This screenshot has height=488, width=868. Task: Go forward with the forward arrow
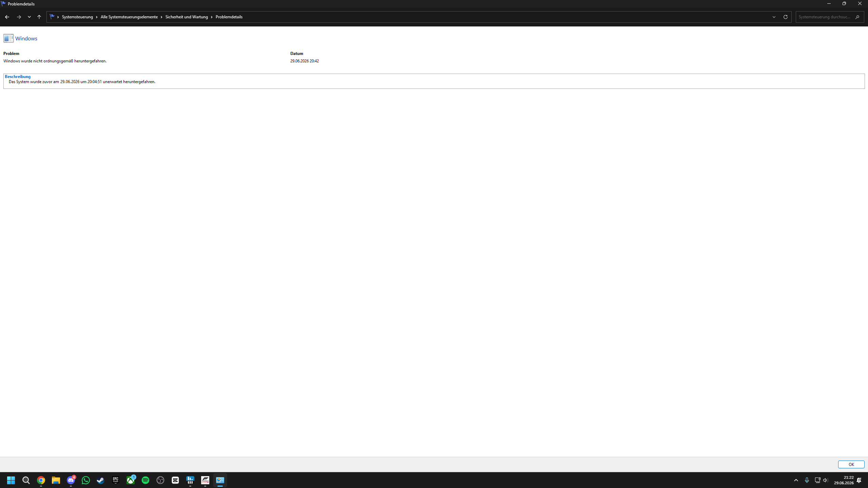tap(19, 17)
